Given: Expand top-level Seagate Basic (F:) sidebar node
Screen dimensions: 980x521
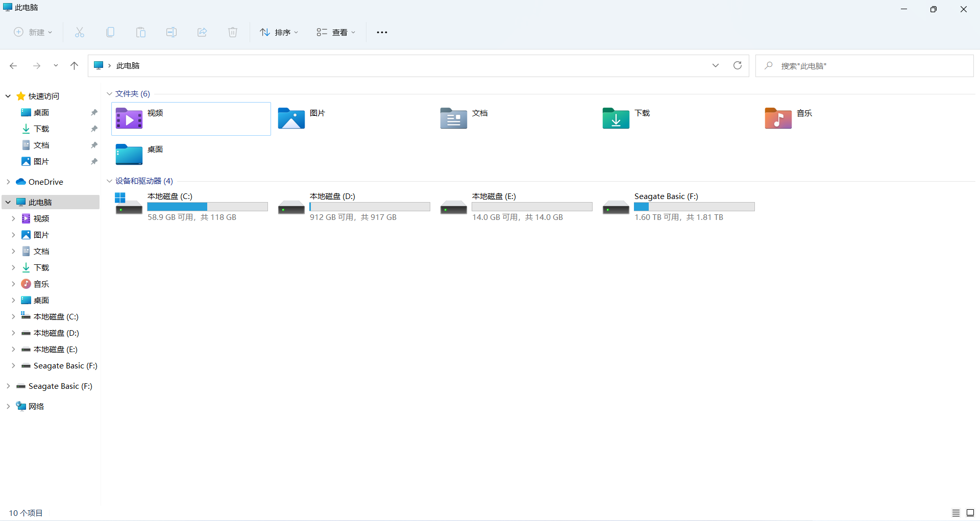Looking at the screenshot, I should [8, 386].
